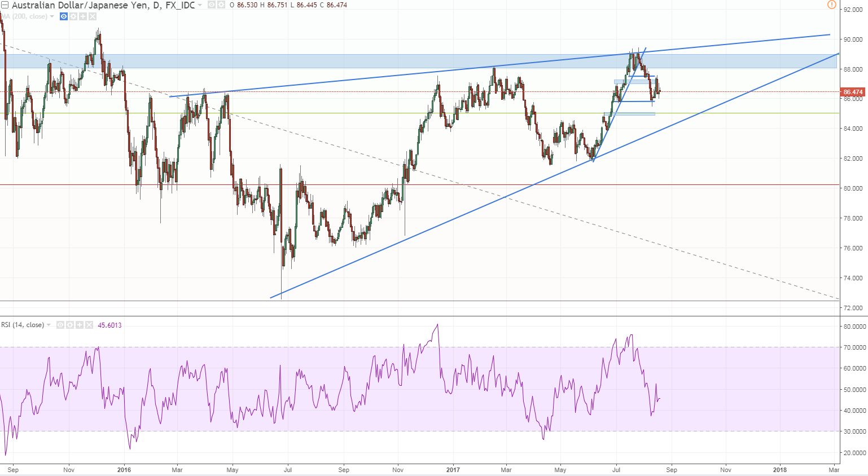Click the RSI (14, close) indicator label
Screen dimensions: 868x476
coord(23,325)
